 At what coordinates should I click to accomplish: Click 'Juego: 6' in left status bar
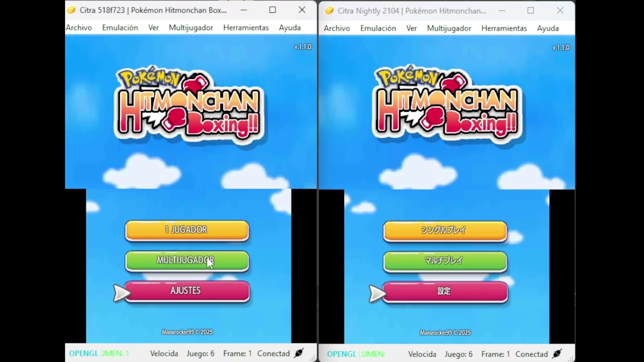click(x=200, y=353)
